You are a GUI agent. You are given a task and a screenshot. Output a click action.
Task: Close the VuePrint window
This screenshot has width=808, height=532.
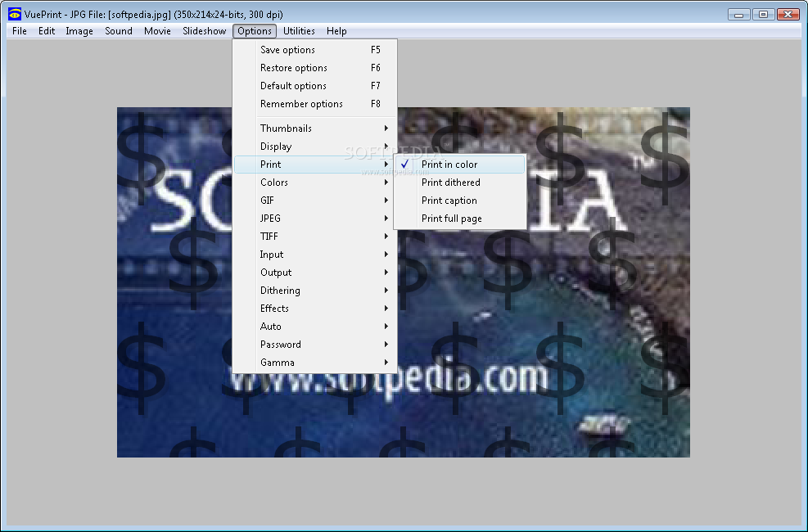pos(788,15)
